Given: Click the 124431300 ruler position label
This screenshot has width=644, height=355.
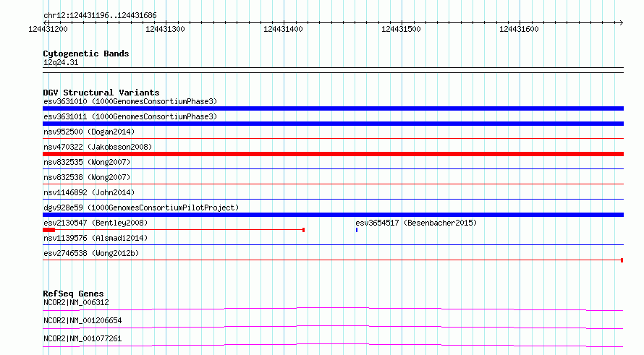Looking at the screenshot, I should [x=165, y=29].
